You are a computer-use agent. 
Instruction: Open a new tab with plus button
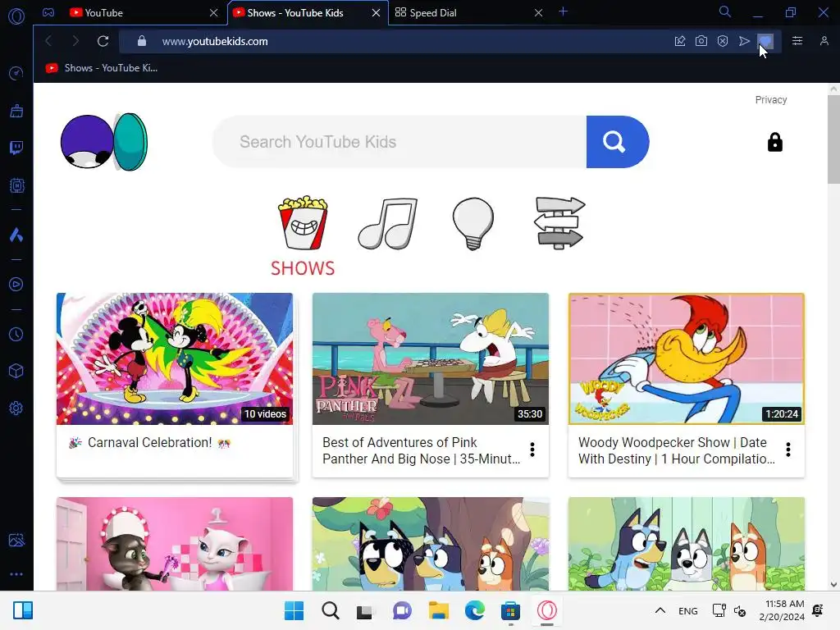click(563, 11)
